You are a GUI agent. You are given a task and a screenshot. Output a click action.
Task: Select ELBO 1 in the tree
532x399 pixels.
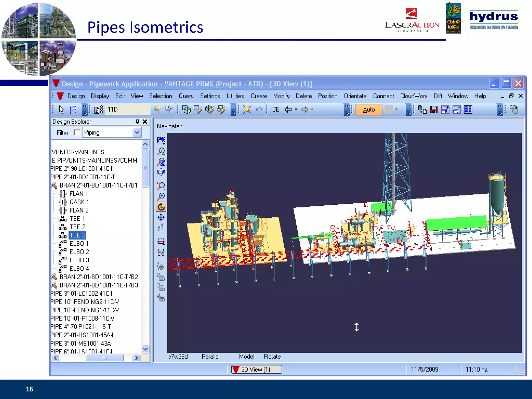coord(79,243)
